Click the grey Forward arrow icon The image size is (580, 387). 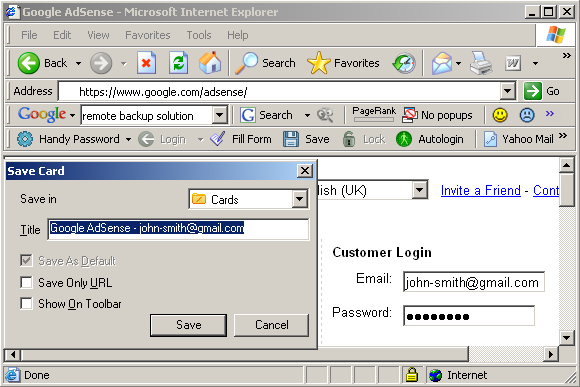101,63
